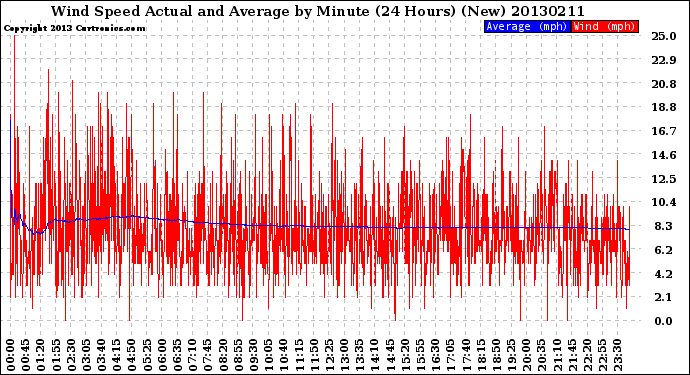Viewport: 690px width, 375px height.
Task: Click the 12.5 y-axis label
Action: click(x=664, y=179)
